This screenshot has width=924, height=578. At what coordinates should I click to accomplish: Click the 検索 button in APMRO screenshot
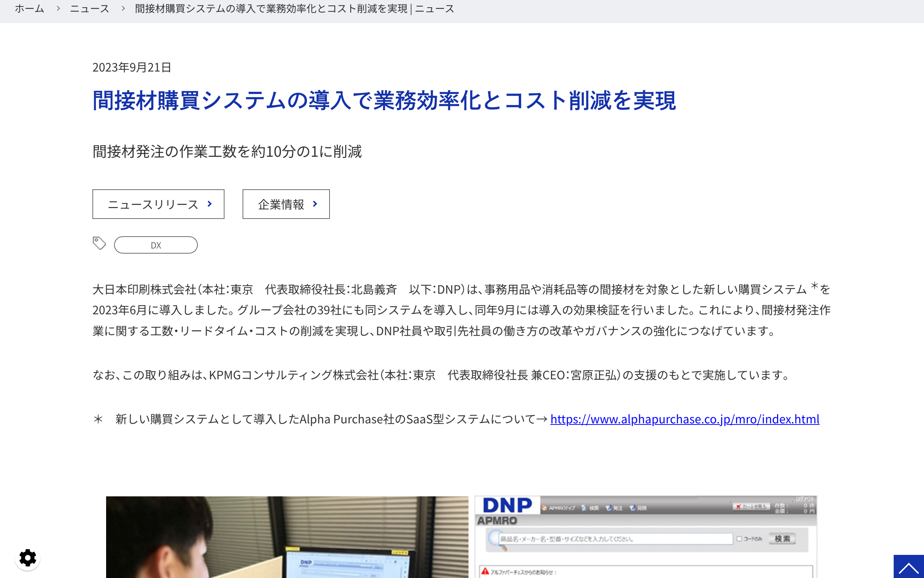pos(782,539)
